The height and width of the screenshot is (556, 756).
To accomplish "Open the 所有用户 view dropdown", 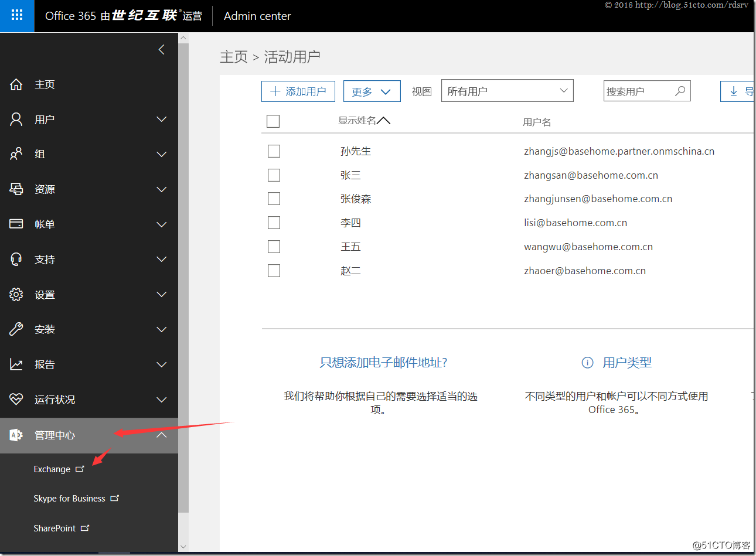I will tap(507, 91).
